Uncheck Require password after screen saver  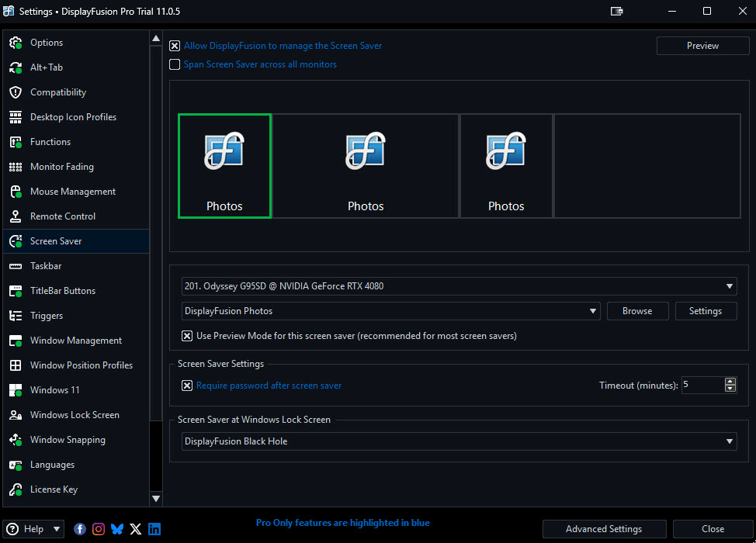tap(187, 386)
